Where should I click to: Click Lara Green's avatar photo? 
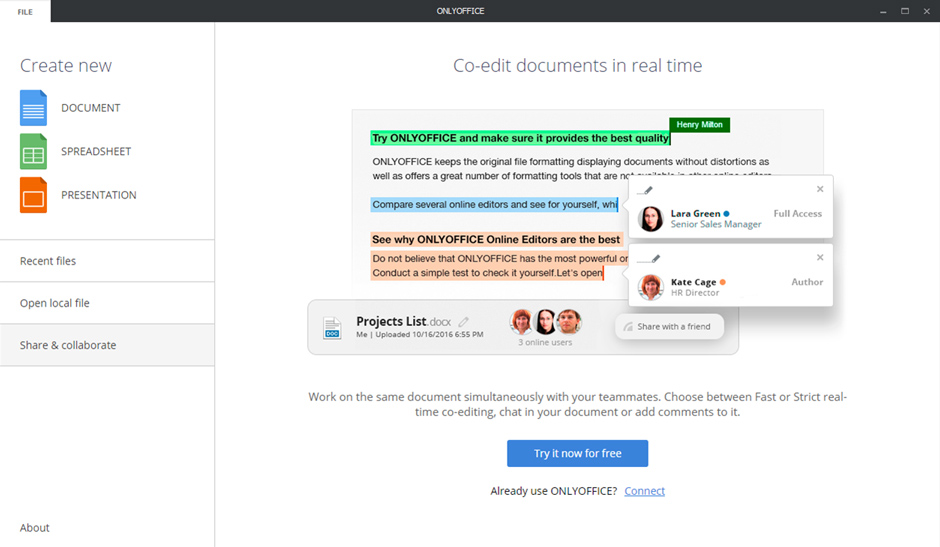tap(651, 219)
